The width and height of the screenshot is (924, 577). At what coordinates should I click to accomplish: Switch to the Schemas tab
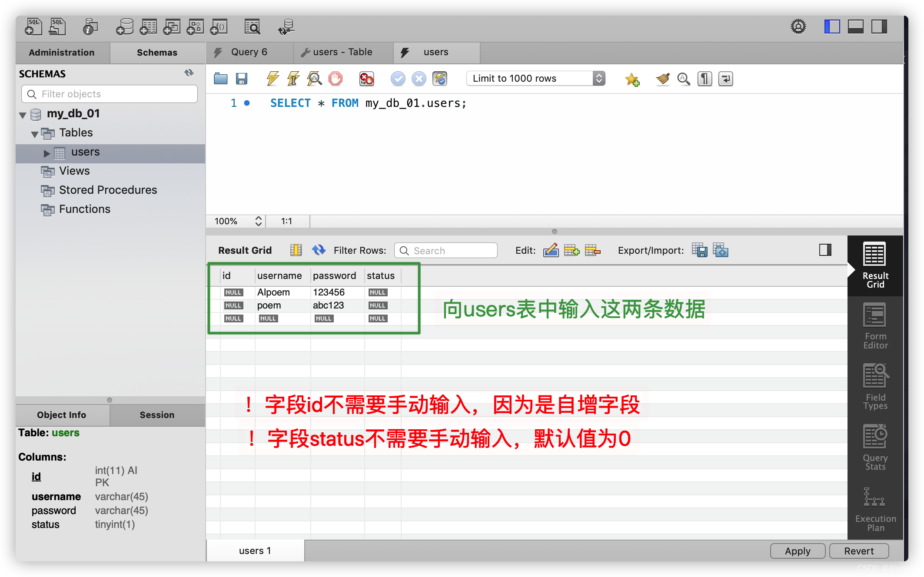point(157,53)
